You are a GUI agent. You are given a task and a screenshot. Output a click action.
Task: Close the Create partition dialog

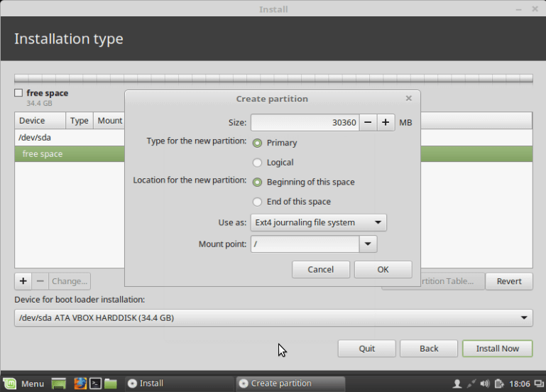[x=408, y=99]
